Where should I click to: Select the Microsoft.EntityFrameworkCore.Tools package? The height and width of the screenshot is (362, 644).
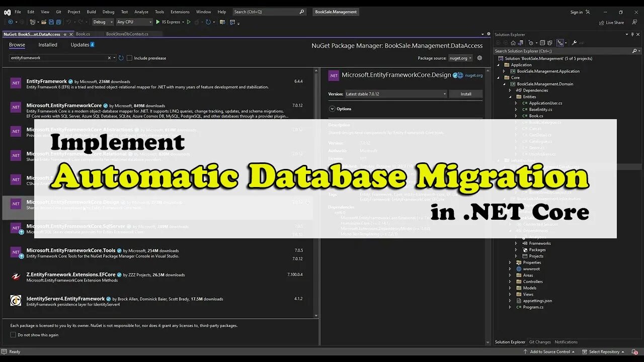coord(157,254)
